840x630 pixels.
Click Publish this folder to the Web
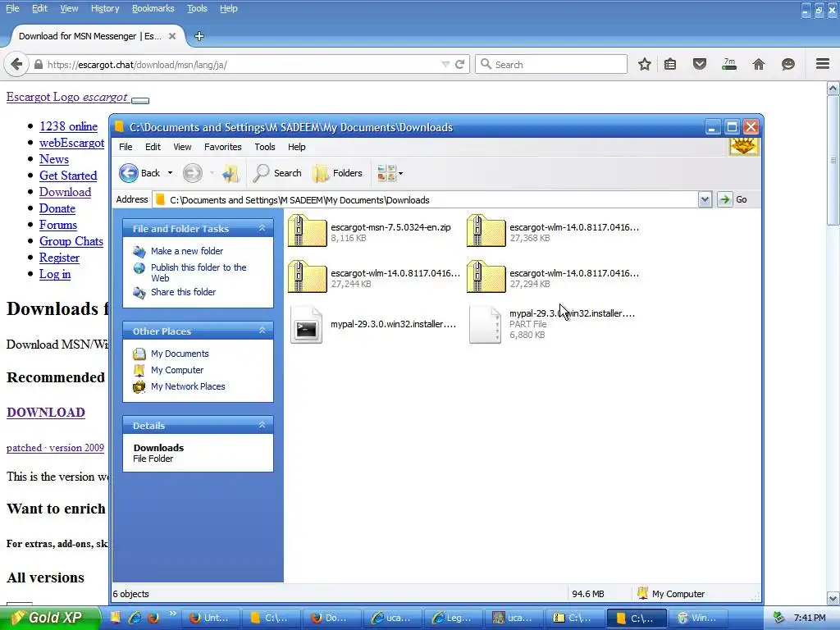coord(199,272)
